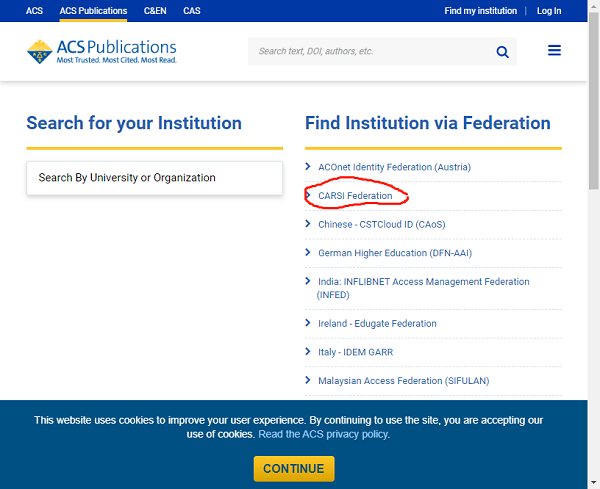Click the yellow CONTINUE button

click(294, 469)
